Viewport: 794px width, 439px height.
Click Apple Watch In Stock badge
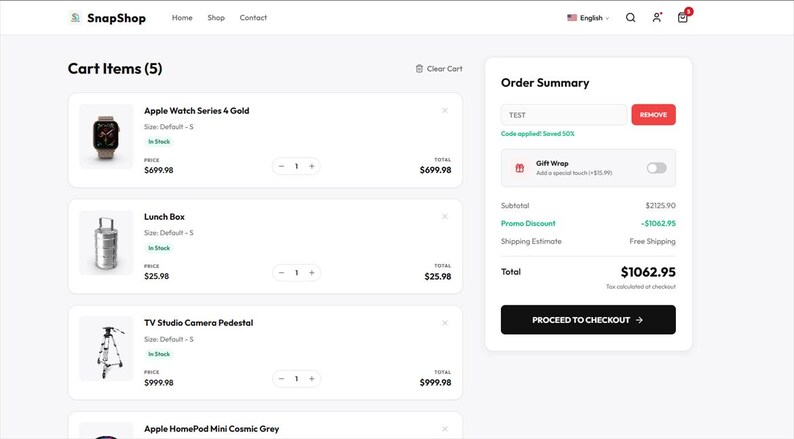[x=159, y=142]
